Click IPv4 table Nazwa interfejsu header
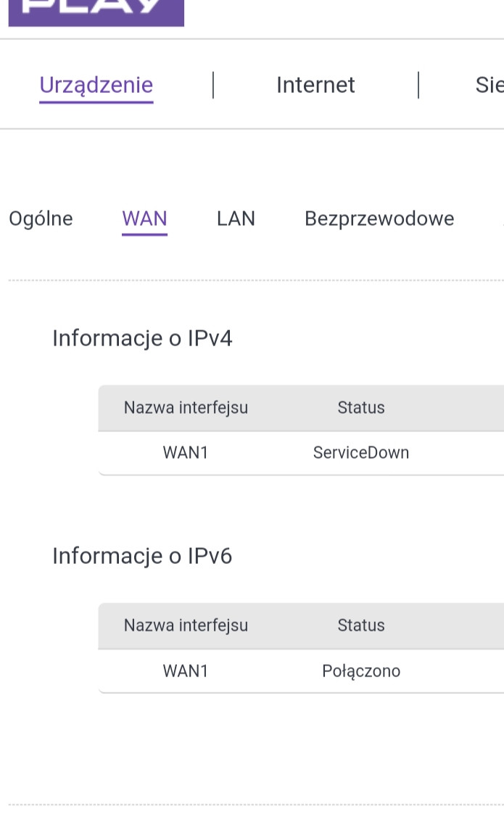Screen dimensions: 504x831 pos(186,408)
